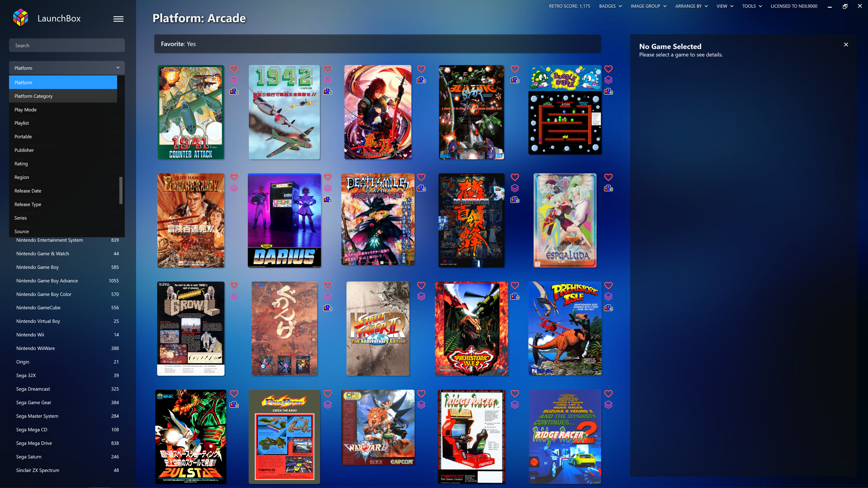Click layers badge beside Hyper Street Fighter II

pyautogui.click(x=421, y=296)
